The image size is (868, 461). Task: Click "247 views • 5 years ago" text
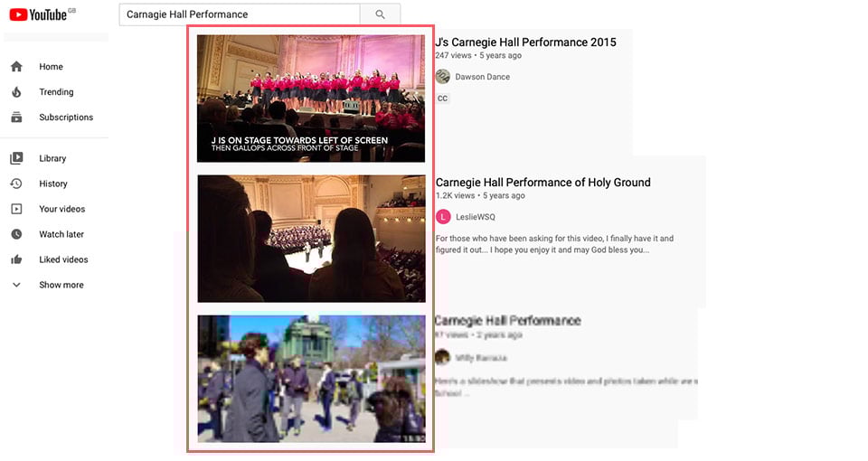pos(478,55)
